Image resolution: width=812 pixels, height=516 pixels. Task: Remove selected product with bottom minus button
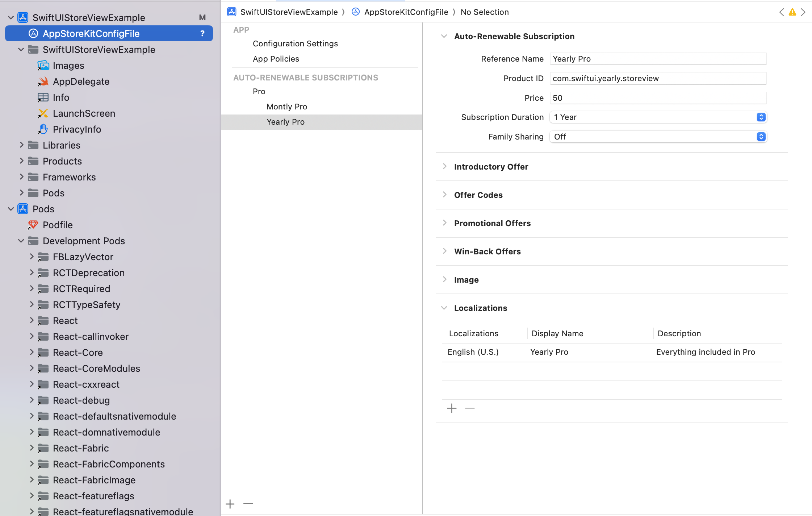click(248, 504)
